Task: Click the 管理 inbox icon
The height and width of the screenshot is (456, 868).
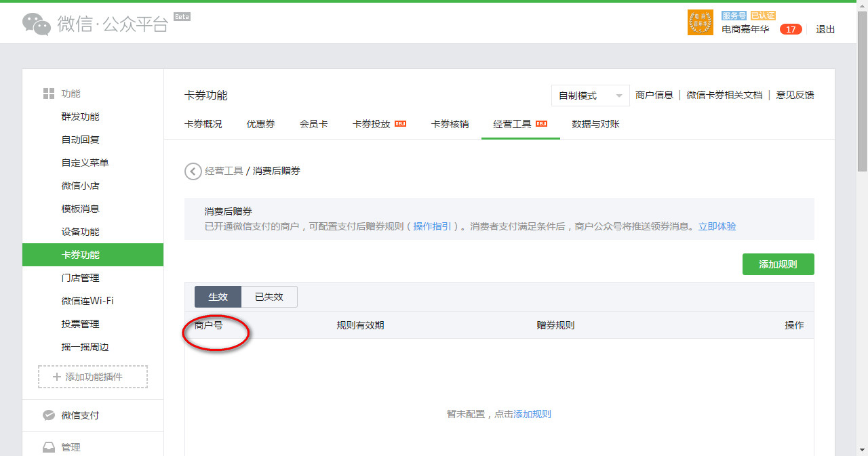Action: coord(48,447)
